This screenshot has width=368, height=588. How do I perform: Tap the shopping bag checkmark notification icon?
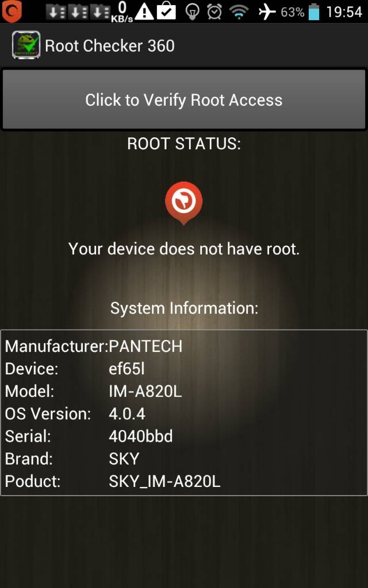(x=166, y=11)
